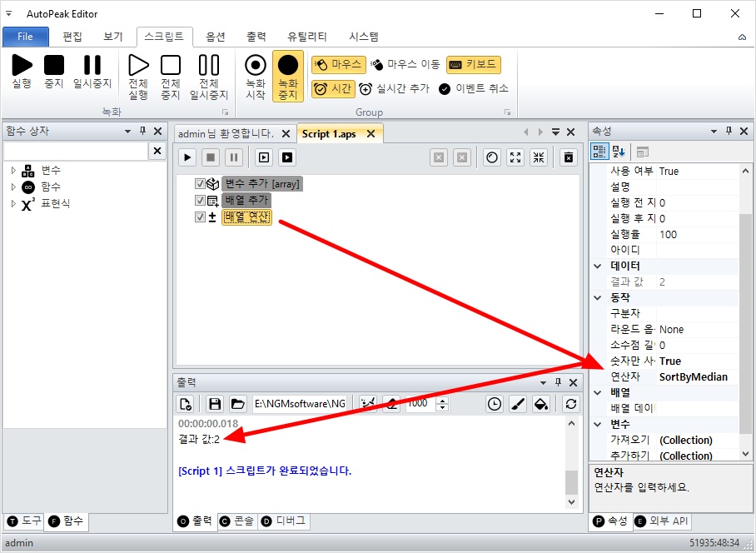Open the 시스템 ribbon tab

click(x=364, y=37)
